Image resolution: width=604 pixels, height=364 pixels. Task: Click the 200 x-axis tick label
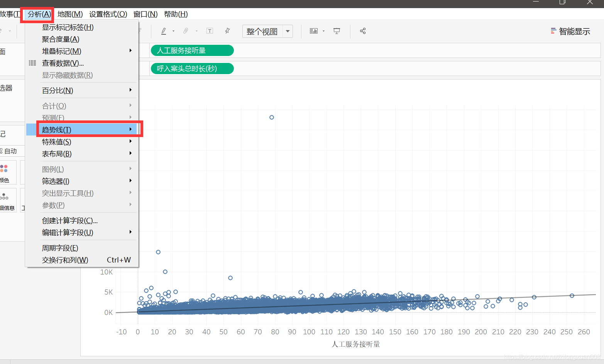pos(481,332)
